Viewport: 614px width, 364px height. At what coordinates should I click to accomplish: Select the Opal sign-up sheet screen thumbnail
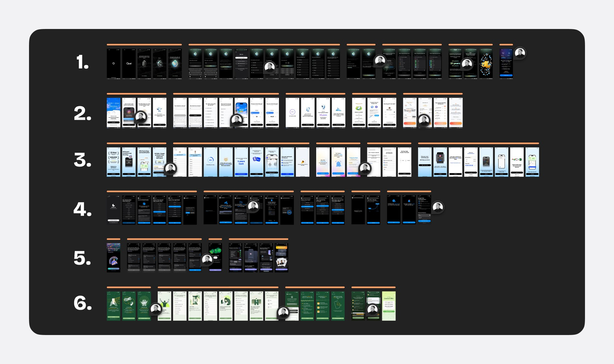(x=241, y=63)
